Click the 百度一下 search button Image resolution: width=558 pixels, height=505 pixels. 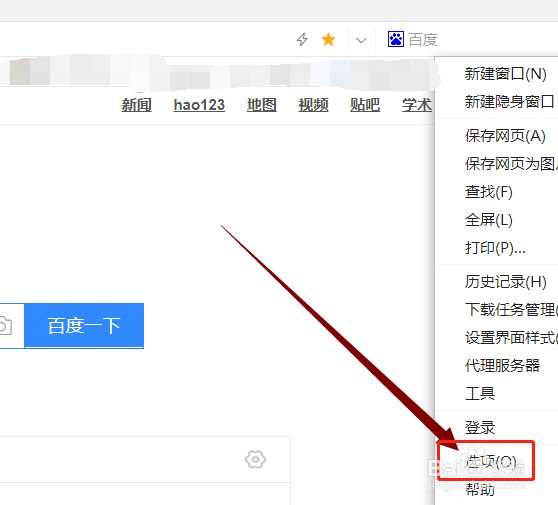click(x=84, y=326)
